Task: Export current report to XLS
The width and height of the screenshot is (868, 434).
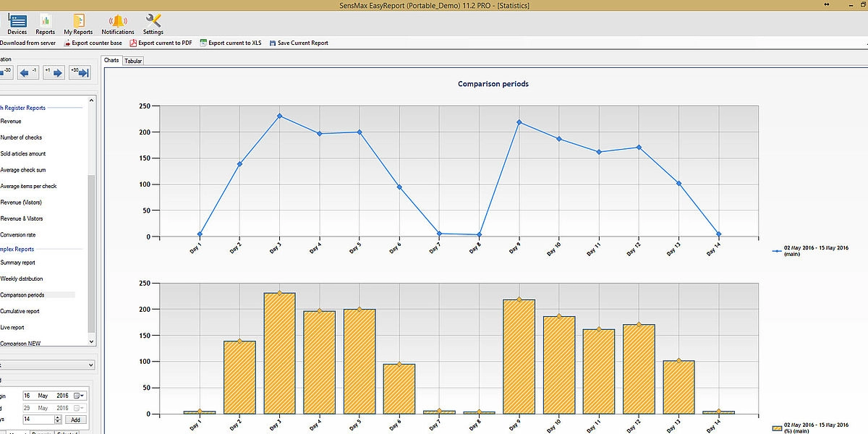Action: pyautogui.click(x=230, y=43)
